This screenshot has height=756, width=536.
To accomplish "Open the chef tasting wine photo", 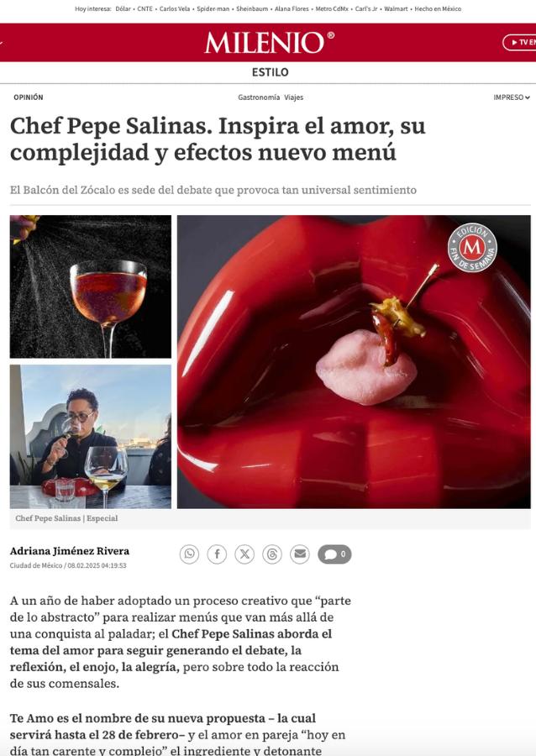I will click(x=91, y=436).
